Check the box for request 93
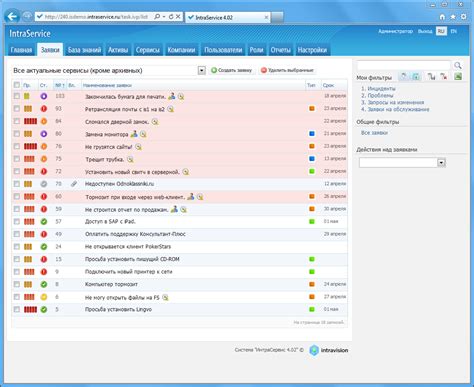Viewport: 474px width, 387px height. tap(17, 109)
